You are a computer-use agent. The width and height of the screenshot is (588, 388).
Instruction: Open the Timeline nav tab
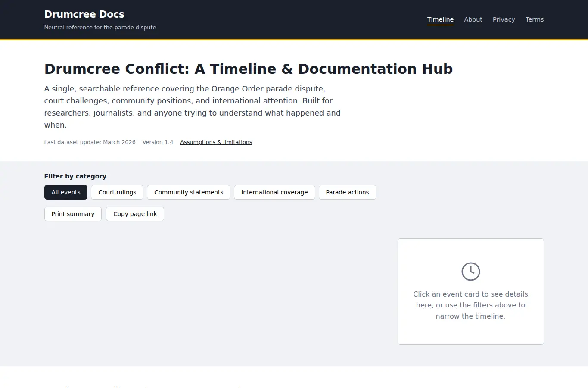[x=440, y=19]
